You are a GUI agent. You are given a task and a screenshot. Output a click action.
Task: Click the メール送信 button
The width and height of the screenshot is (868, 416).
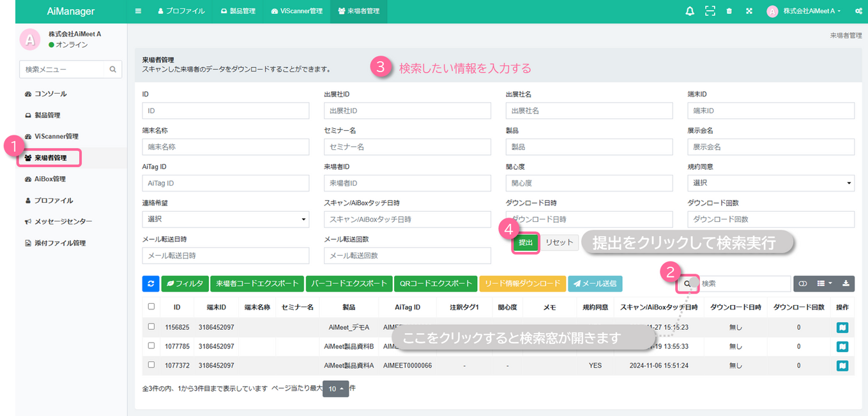pos(595,284)
